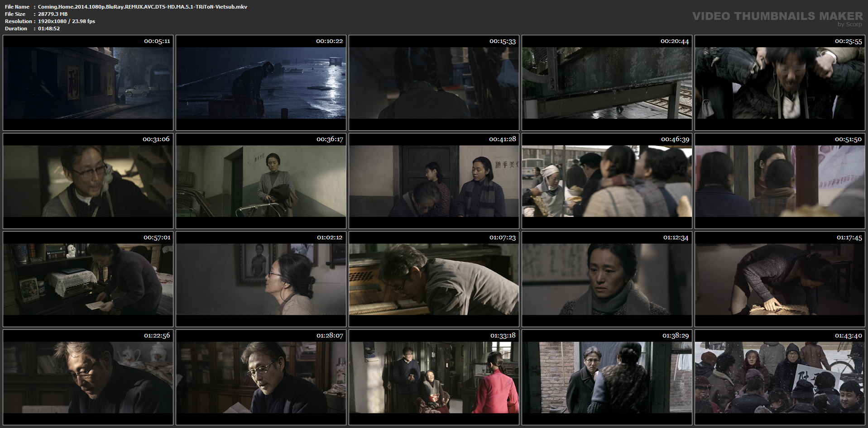Select the thumbnail at 01:17:45
This screenshot has width=868, height=428.
click(x=780, y=279)
